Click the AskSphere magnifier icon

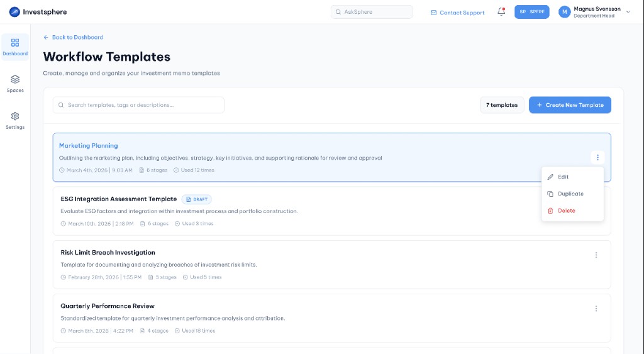[x=338, y=12]
